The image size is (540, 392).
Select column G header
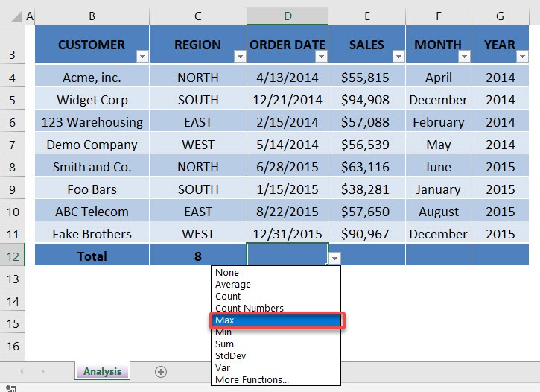(500, 16)
